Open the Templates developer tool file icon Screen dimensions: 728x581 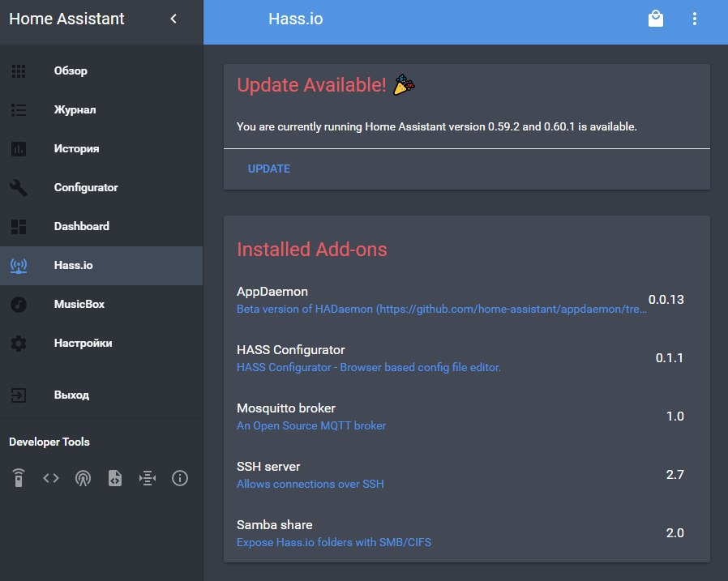point(115,478)
